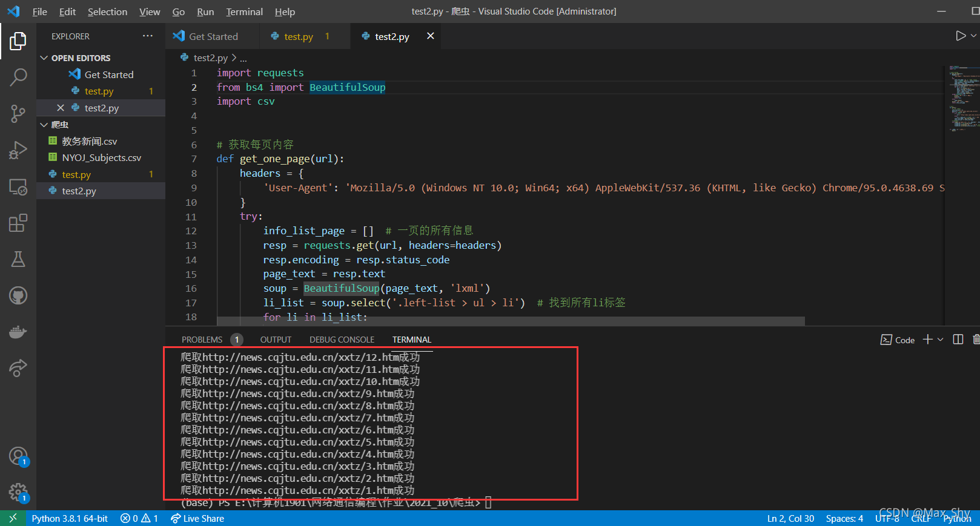Switch to the test.py editor tab
This screenshot has height=526, width=980.
pos(305,36)
